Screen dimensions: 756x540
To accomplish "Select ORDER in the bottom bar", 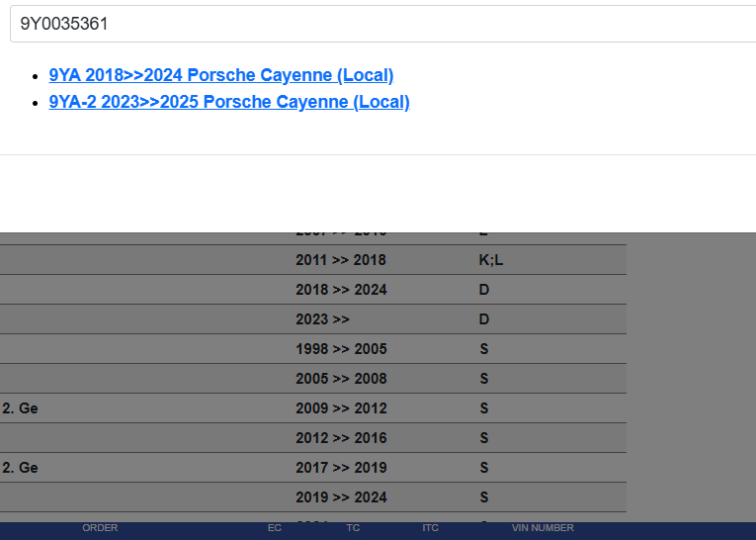I will coord(100,528).
